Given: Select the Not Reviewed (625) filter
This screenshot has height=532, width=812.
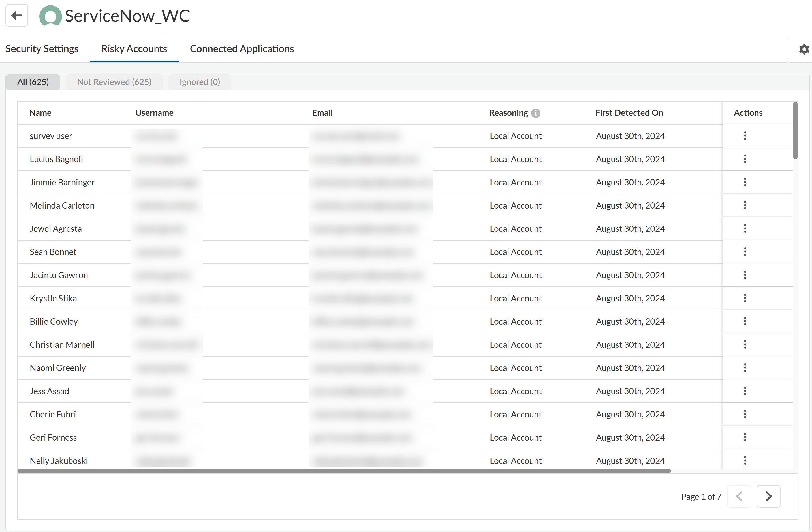Looking at the screenshot, I should pos(114,82).
